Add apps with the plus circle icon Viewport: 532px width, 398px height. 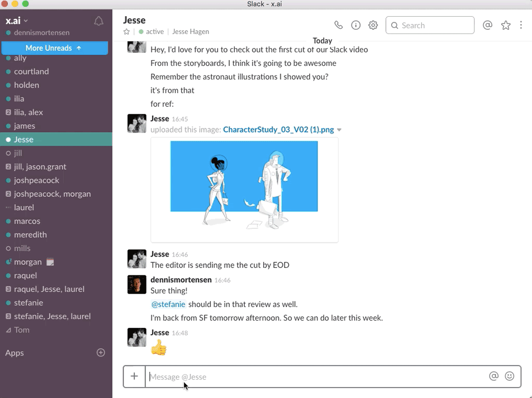pos(101,352)
